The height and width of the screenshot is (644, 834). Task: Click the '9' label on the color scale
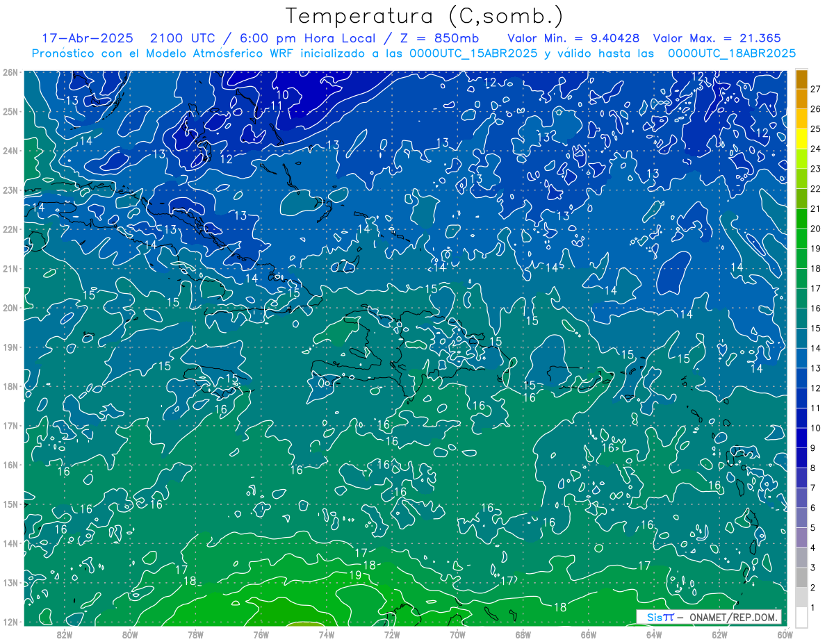pos(812,448)
